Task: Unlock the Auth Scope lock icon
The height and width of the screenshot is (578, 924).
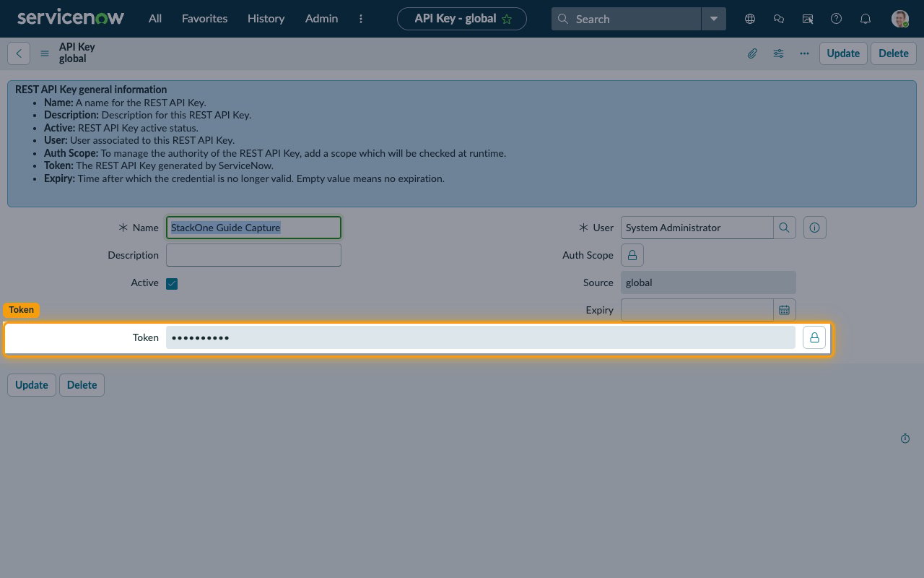Action: click(x=632, y=255)
